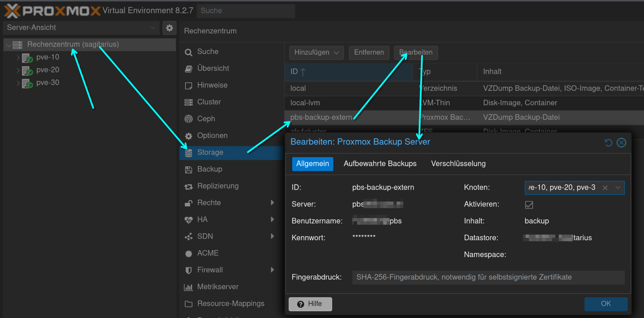Image resolution: width=644 pixels, height=318 pixels.
Task: Open the Übersicht section
Action: pos(213,68)
